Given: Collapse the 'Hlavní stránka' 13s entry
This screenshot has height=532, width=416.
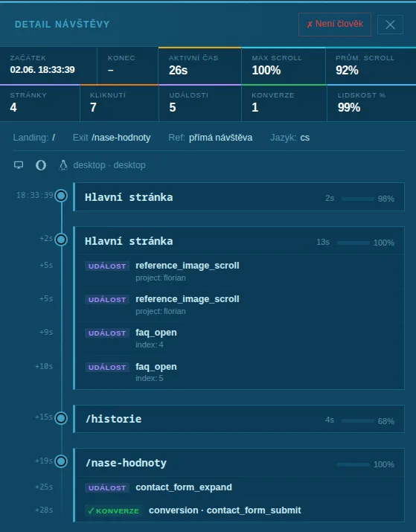Looking at the screenshot, I should coord(239,241).
